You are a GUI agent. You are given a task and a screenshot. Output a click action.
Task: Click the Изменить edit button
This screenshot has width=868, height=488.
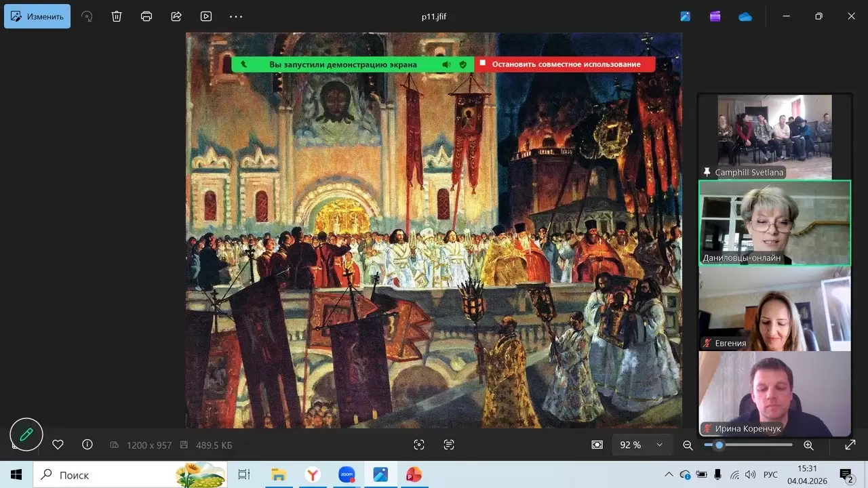point(37,16)
